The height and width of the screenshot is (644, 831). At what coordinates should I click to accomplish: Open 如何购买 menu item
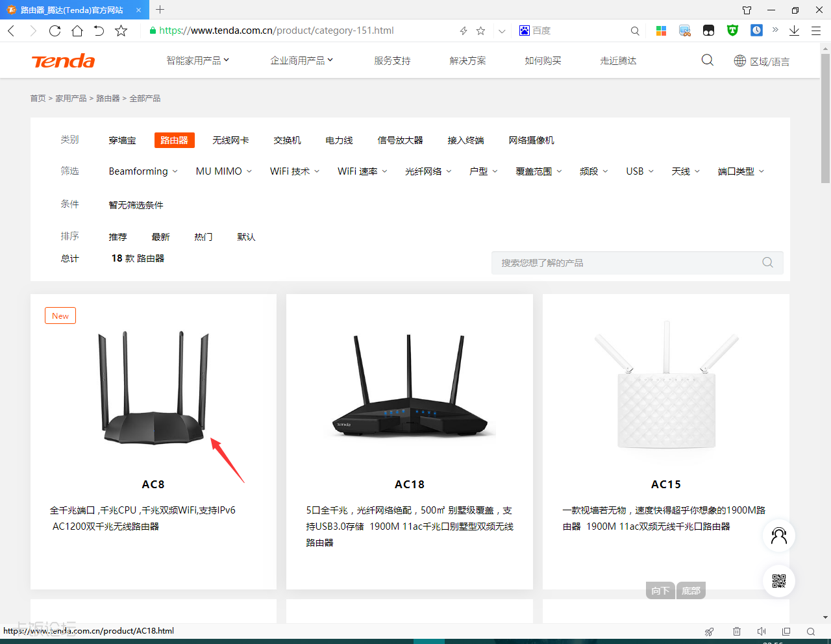(x=543, y=60)
